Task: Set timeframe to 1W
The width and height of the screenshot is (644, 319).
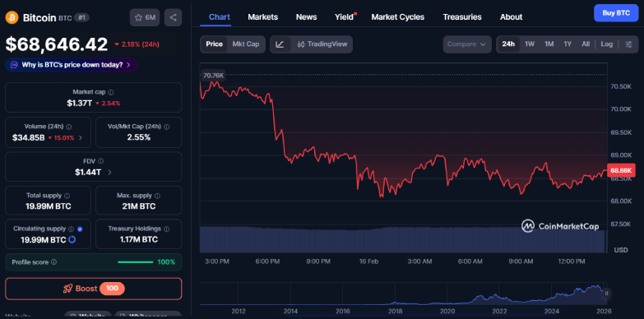Action: point(530,44)
